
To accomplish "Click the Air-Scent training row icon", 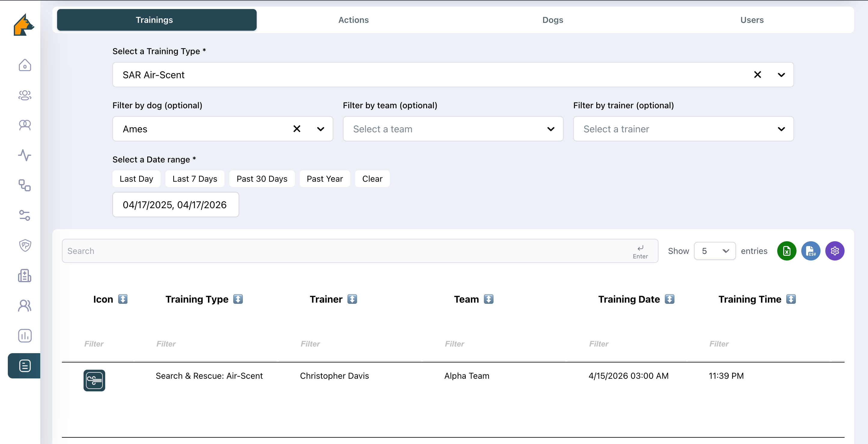I will (x=94, y=380).
